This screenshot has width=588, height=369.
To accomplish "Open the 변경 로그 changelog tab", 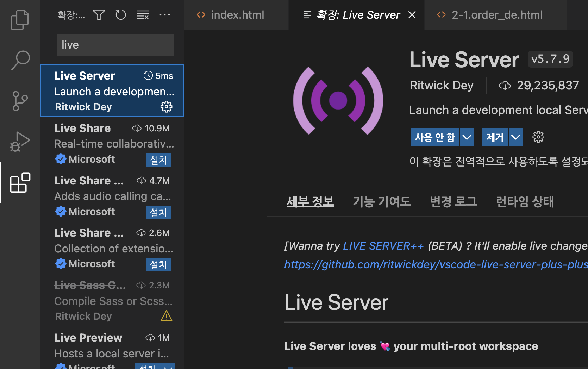I will 453,202.
